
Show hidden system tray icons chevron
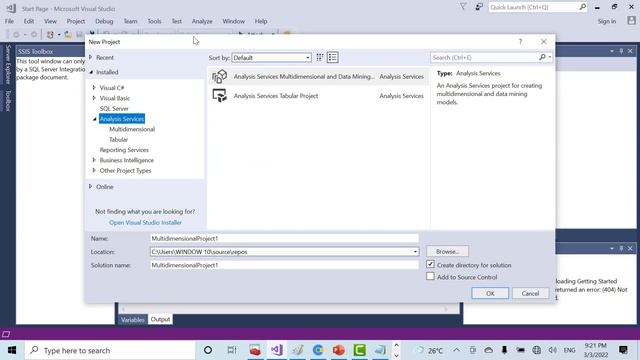tap(456, 350)
